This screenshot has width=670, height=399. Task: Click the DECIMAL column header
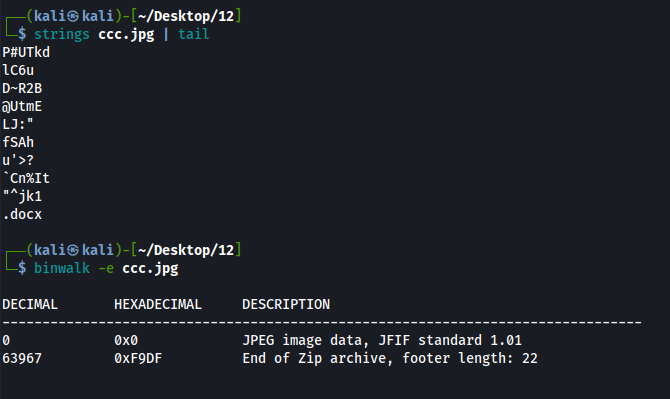click(x=30, y=304)
